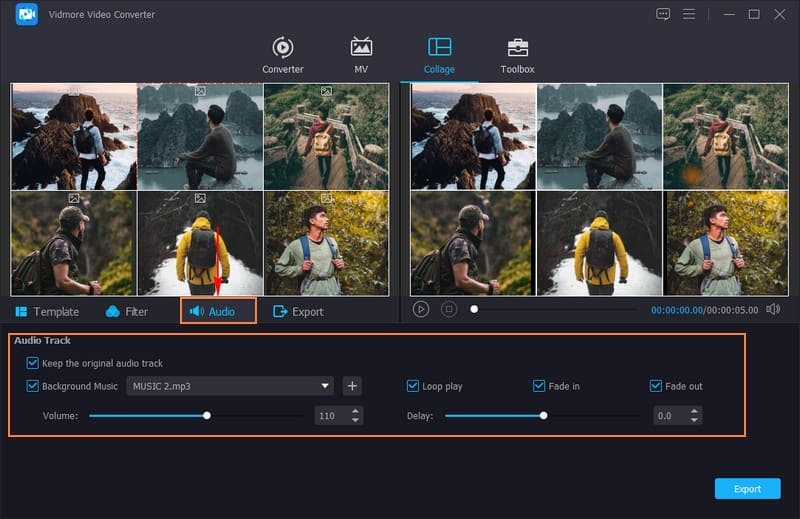800x519 pixels.
Task: Decrease delay with the down stepper arrow
Action: 695,420
